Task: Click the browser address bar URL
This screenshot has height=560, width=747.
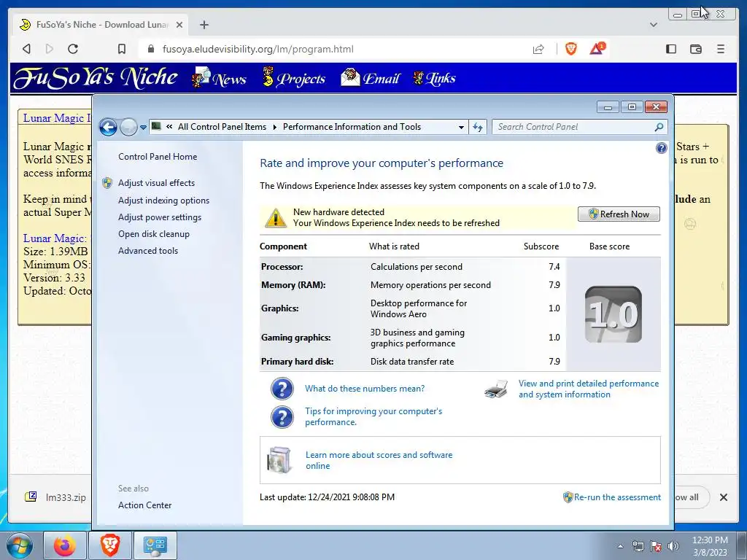Action: point(258,49)
